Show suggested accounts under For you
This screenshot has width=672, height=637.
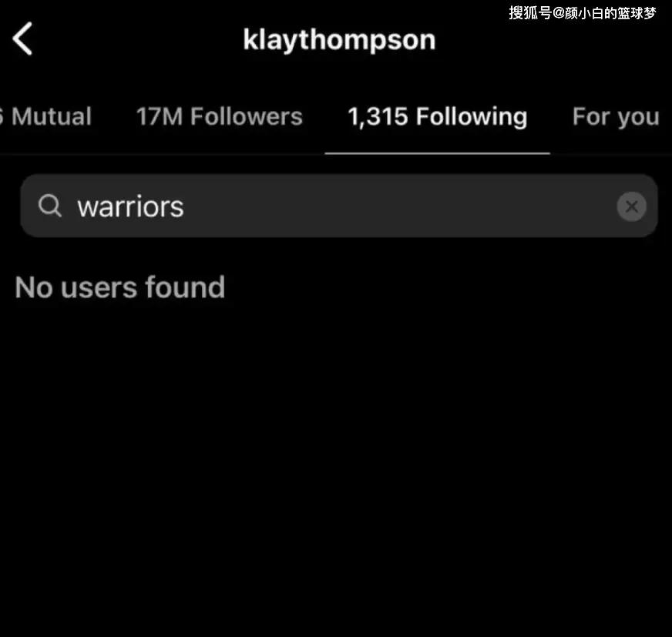(616, 117)
